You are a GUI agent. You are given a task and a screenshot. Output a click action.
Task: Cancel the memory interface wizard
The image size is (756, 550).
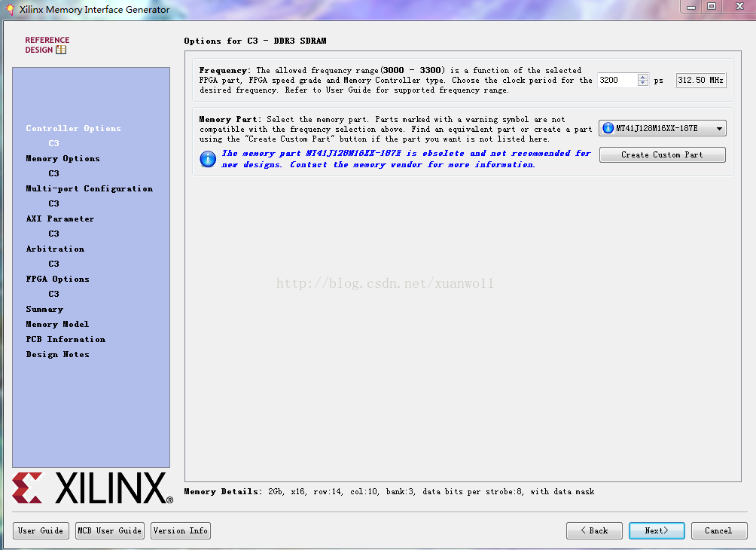point(719,530)
